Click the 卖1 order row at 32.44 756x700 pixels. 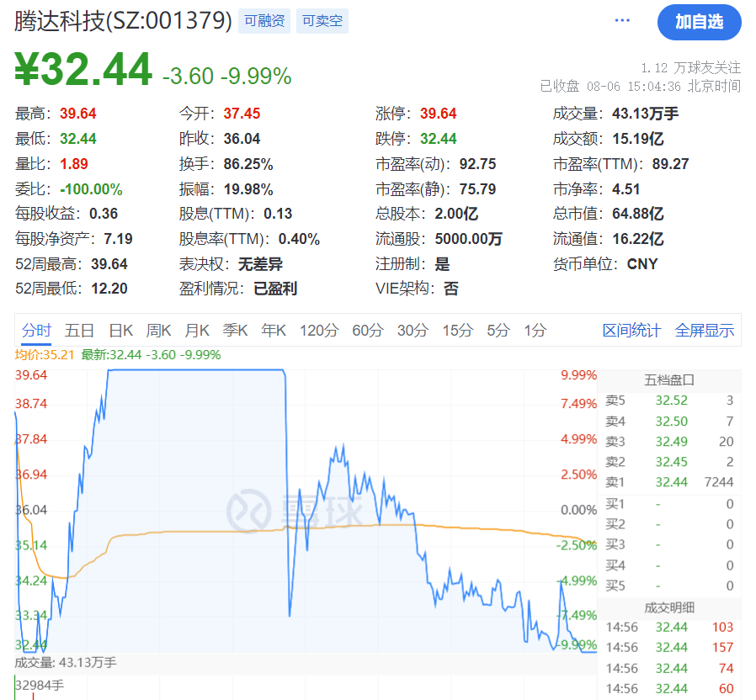click(x=670, y=482)
